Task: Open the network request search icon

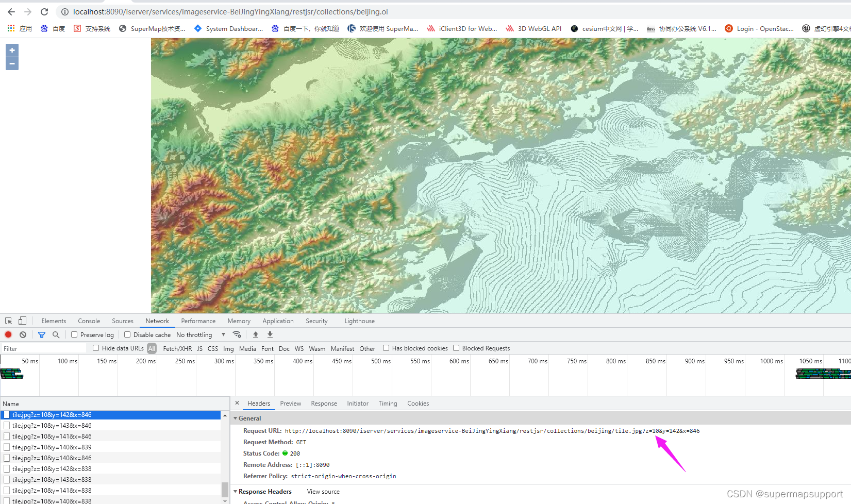Action: click(56, 334)
